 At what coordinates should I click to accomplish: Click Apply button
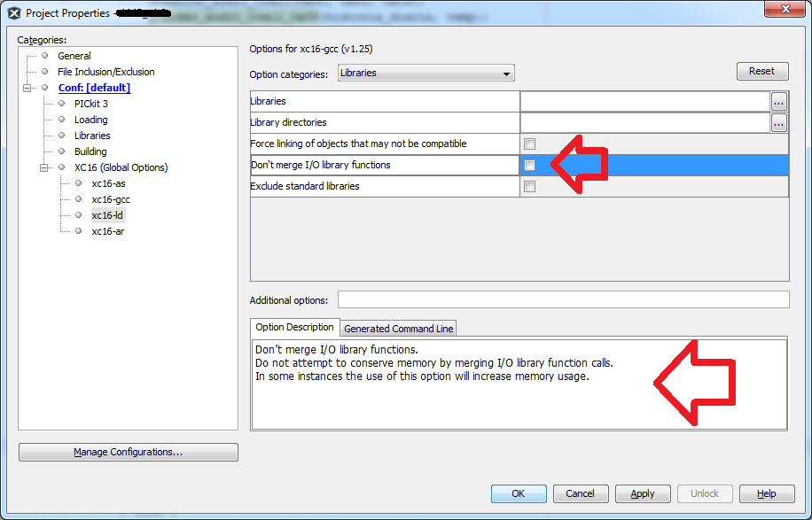tap(643, 493)
